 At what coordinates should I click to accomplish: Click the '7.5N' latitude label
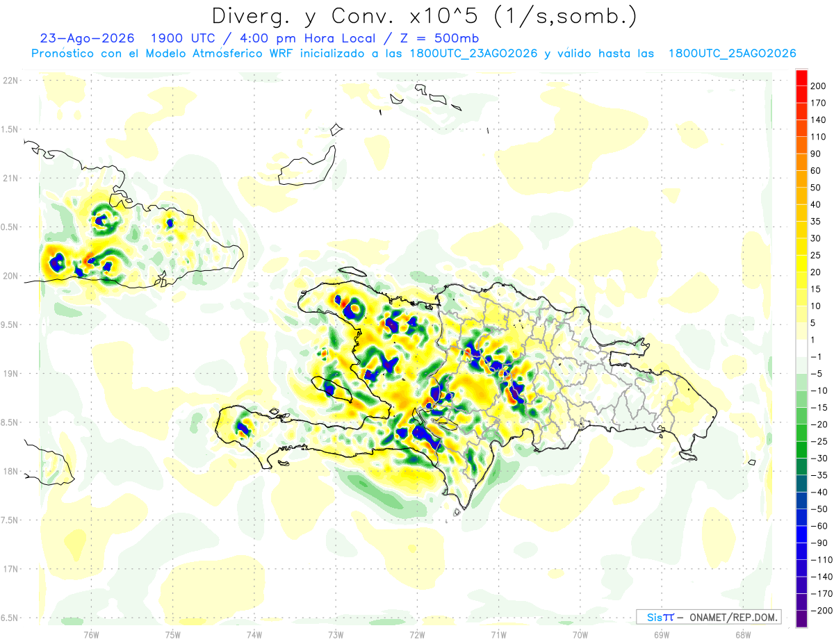pos(10,520)
